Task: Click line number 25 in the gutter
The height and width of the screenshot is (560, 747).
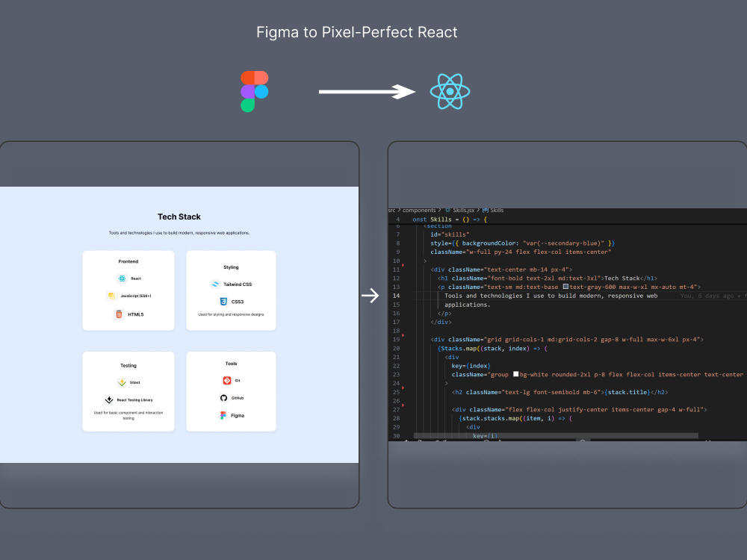Action: coord(397,392)
